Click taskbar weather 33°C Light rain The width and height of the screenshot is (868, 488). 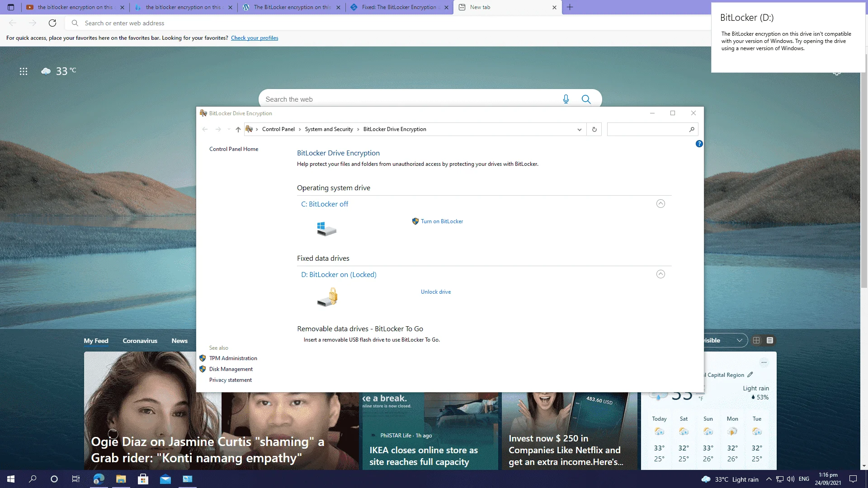point(730,479)
